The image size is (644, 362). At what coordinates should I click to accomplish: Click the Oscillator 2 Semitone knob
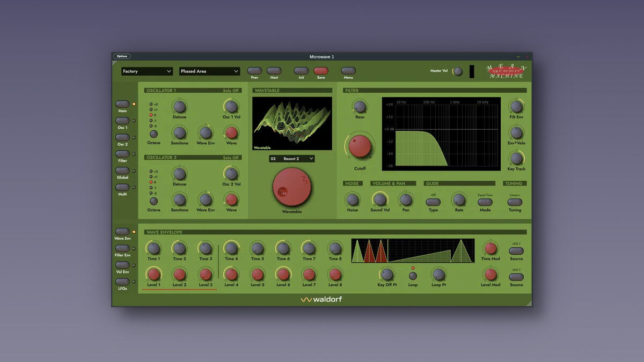[180, 200]
